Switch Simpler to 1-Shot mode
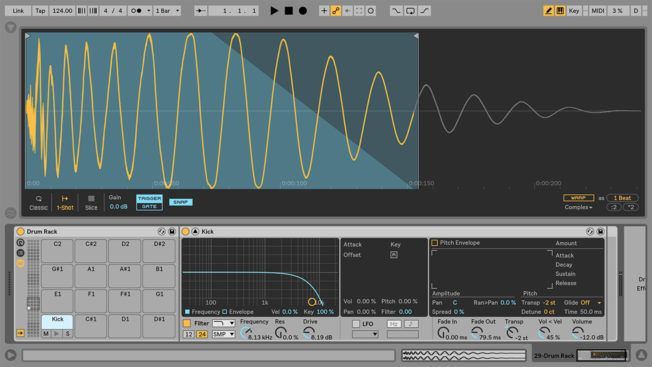Viewport: 652px width, 367px height. [65, 203]
